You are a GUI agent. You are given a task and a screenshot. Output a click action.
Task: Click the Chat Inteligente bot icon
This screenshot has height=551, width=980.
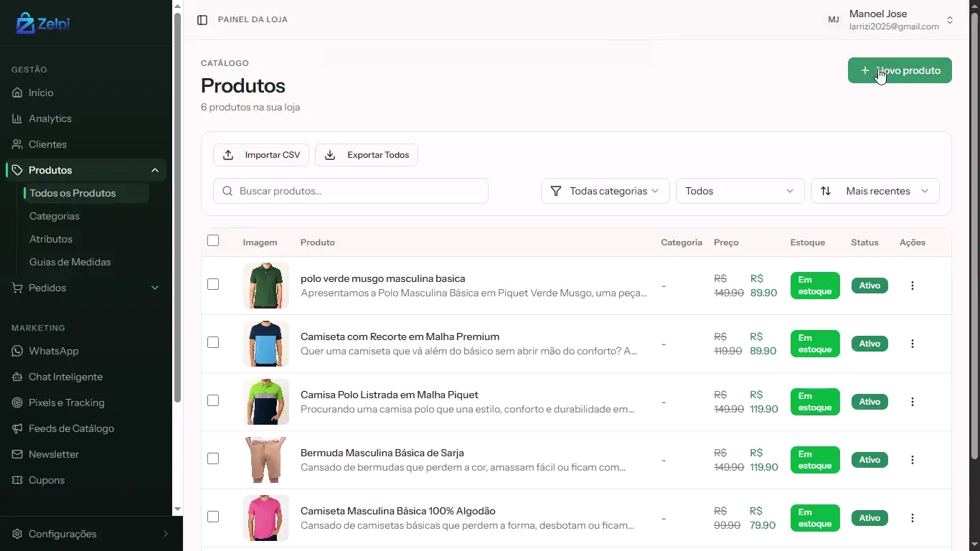17,377
